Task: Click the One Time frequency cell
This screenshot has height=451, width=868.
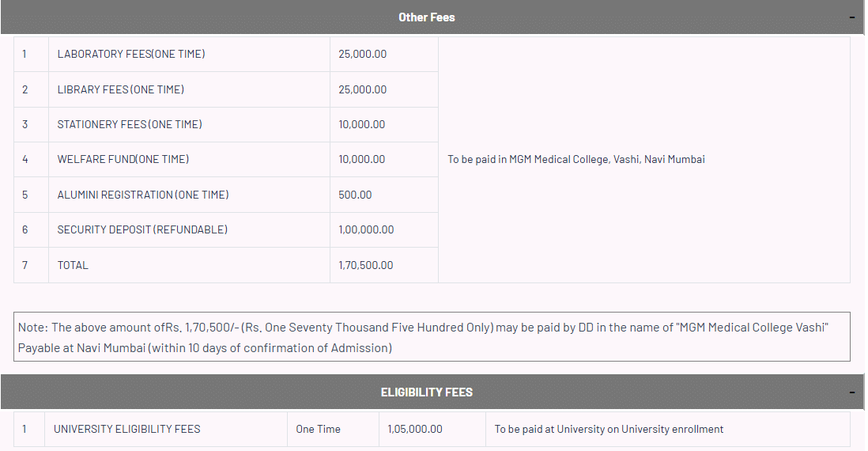Action: click(318, 429)
